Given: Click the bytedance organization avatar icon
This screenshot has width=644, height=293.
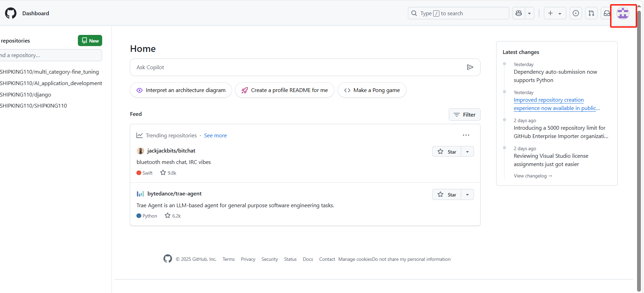Looking at the screenshot, I should click(140, 194).
